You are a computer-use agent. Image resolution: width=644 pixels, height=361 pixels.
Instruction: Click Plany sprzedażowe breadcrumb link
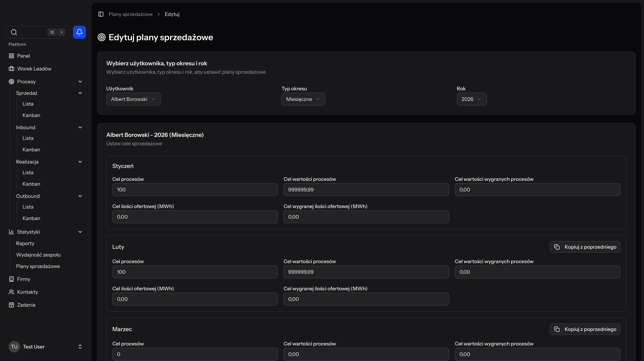click(x=131, y=14)
